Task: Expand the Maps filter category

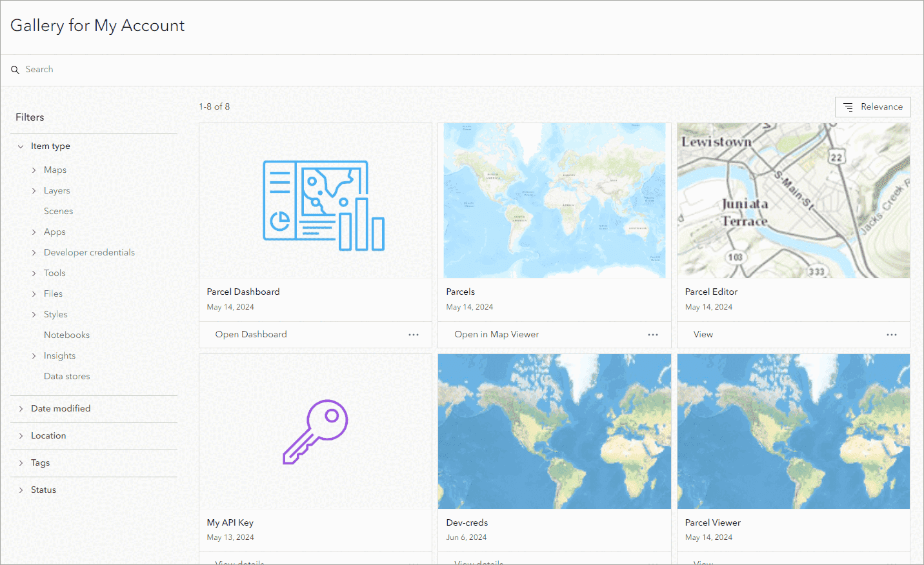Action: (x=34, y=170)
